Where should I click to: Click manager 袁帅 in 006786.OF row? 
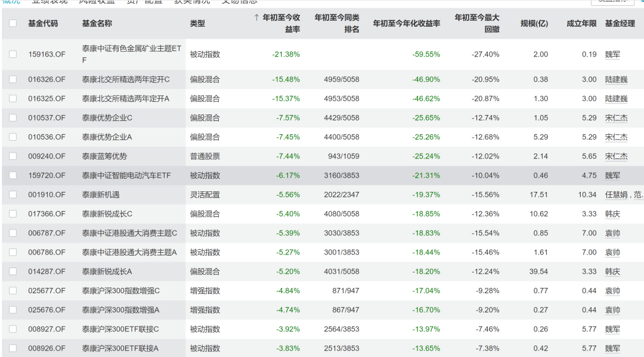pyautogui.click(x=612, y=252)
